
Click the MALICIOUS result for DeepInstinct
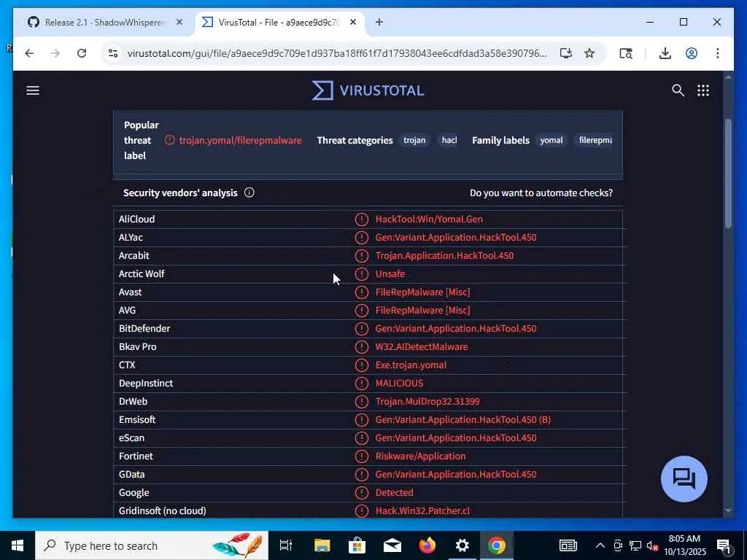(x=399, y=384)
